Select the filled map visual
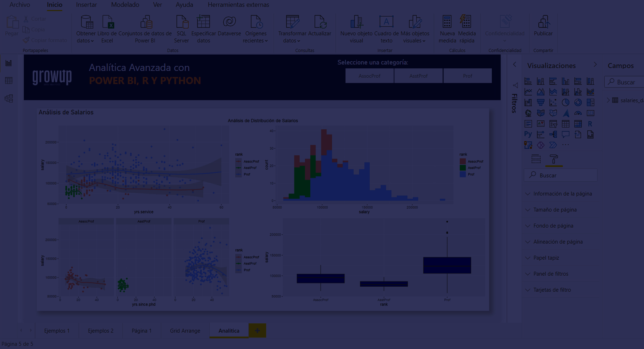The width and height of the screenshot is (644, 349). pos(540,113)
